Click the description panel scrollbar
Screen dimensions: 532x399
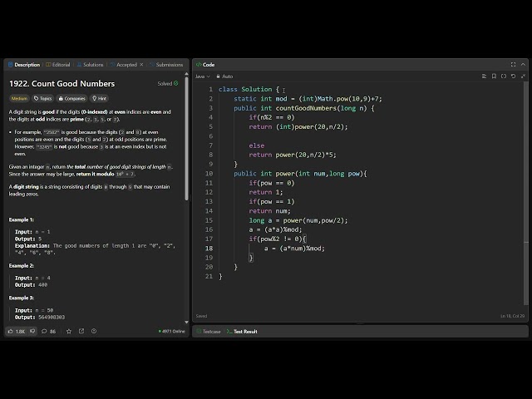click(x=186, y=139)
